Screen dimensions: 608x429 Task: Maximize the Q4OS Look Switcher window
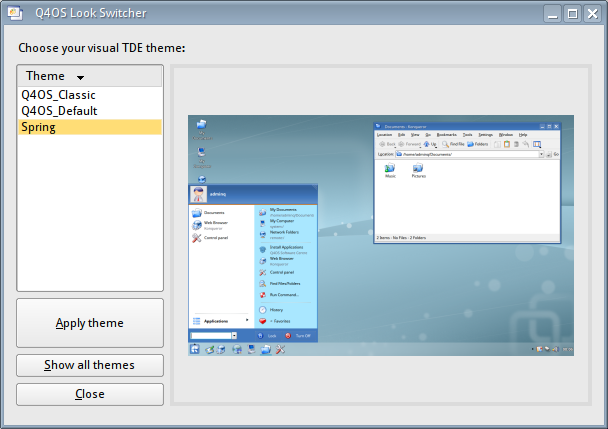click(573, 14)
